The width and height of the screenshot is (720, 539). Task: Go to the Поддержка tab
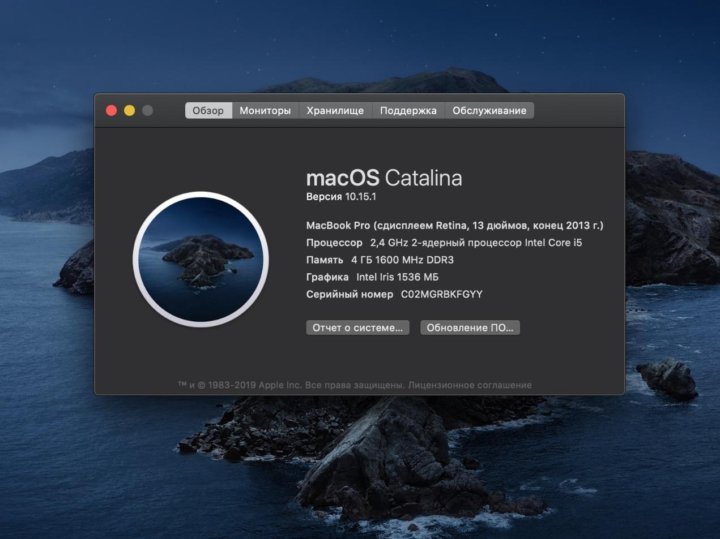pos(408,111)
